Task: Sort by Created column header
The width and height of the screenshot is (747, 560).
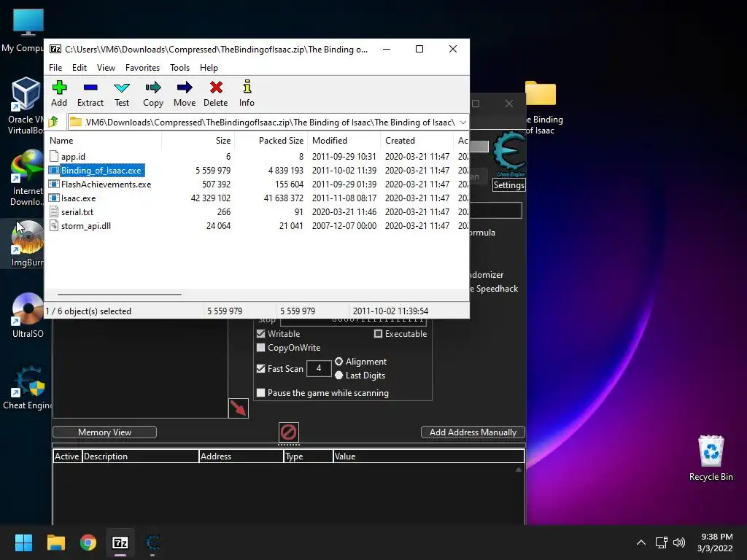Action: (417, 141)
